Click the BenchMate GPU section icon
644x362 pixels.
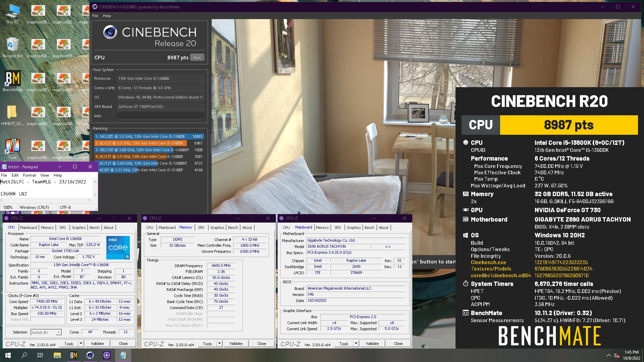466,210
